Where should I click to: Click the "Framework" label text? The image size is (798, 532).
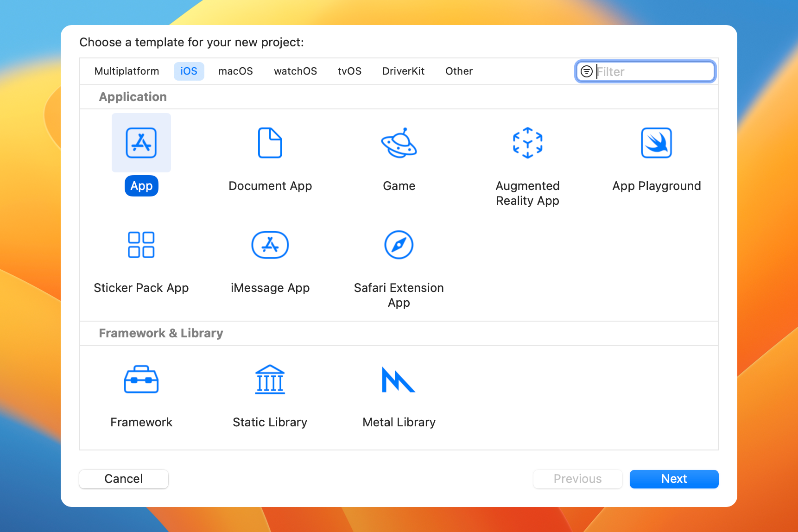coord(141,422)
